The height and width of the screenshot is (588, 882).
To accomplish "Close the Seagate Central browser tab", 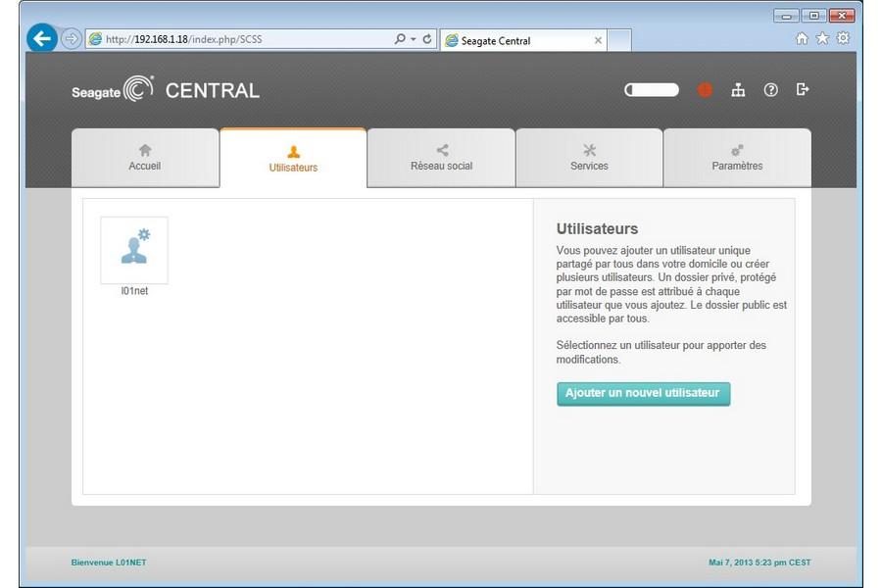I will pos(598,40).
